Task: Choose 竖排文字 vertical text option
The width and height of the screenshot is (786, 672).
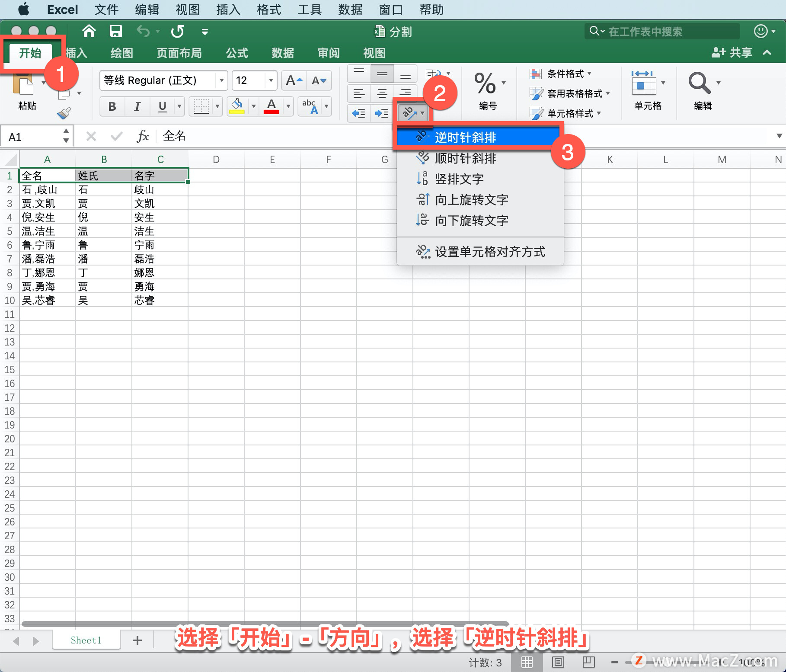Action: click(x=480, y=179)
